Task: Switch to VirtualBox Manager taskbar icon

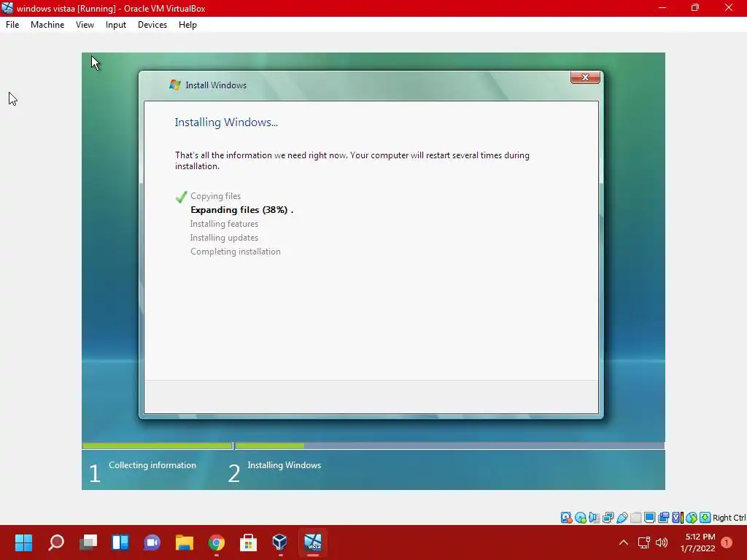Action: 280,542
